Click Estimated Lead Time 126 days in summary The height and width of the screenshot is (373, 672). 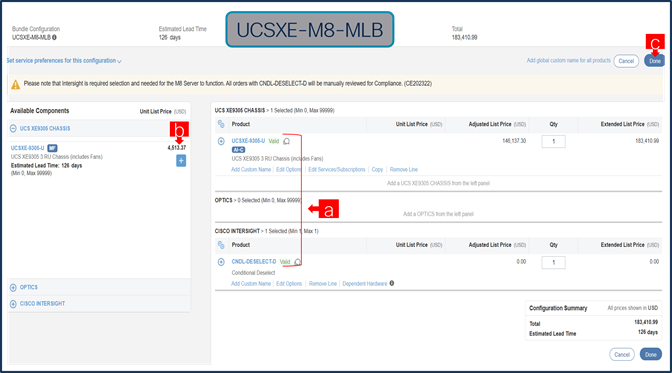648,332
